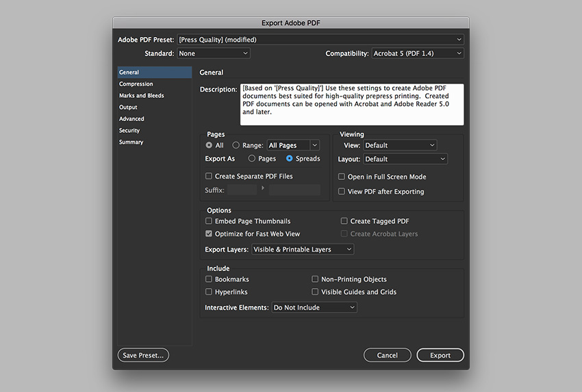
Task: Choose Export As Spreads radio button
Action: point(289,158)
